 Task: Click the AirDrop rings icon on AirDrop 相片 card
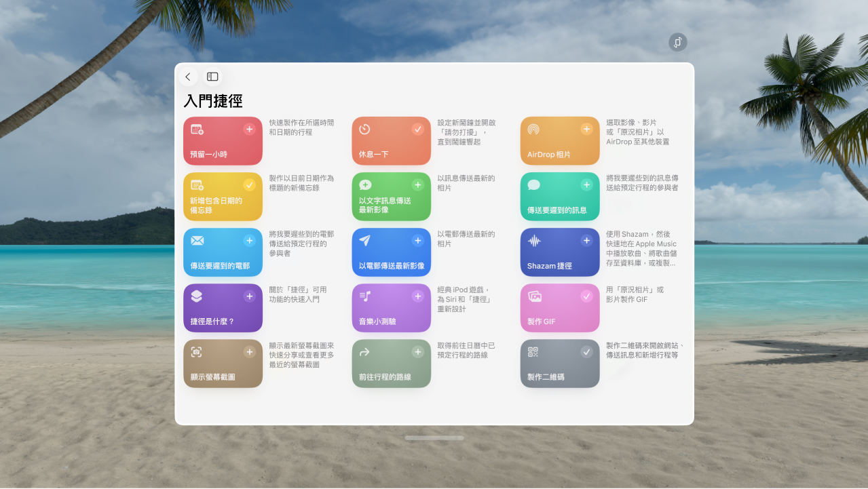click(x=533, y=130)
